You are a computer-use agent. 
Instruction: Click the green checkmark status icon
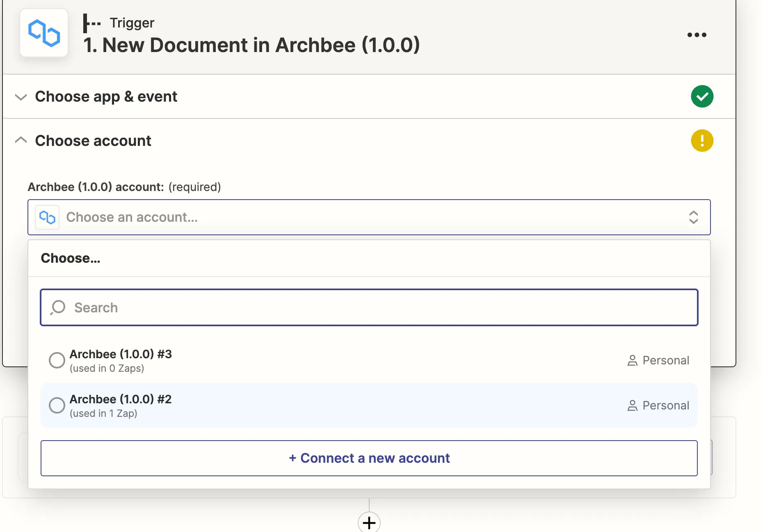tap(702, 96)
